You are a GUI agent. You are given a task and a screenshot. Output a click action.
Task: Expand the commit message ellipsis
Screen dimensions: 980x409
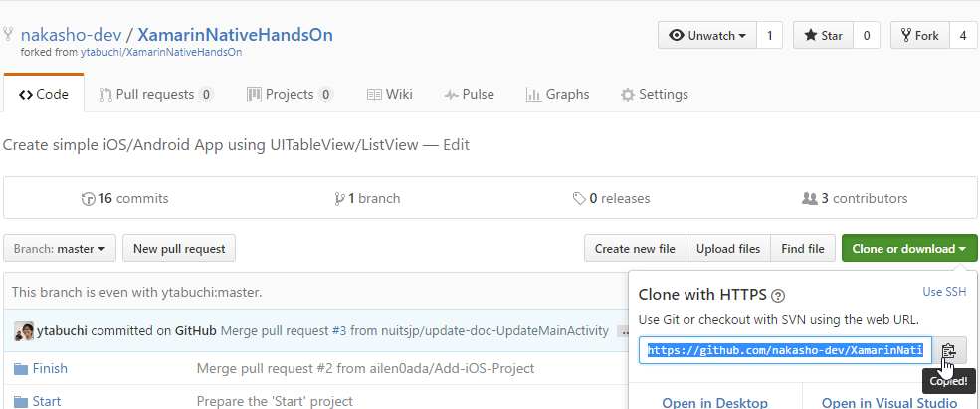tap(623, 331)
